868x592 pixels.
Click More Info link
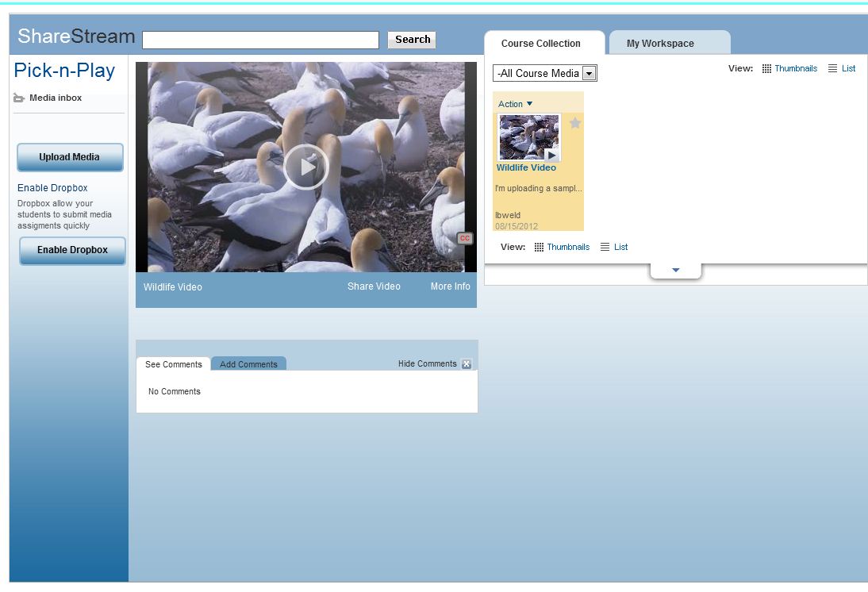tap(450, 286)
